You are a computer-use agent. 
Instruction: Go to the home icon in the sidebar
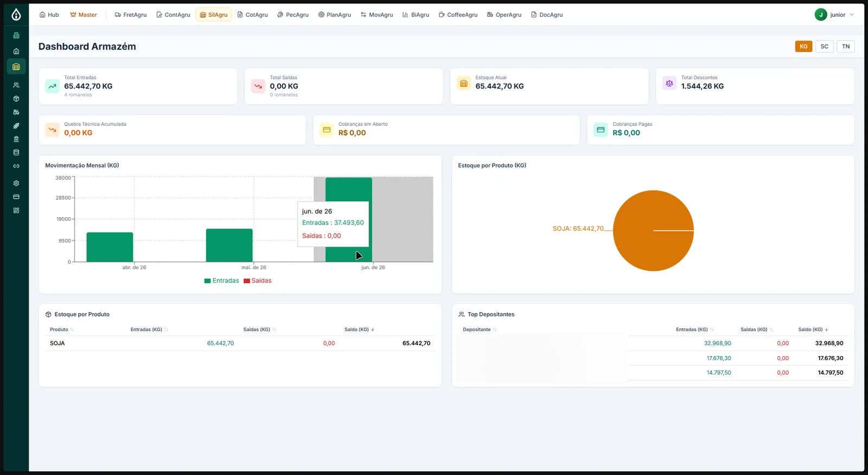tap(16, 51)
